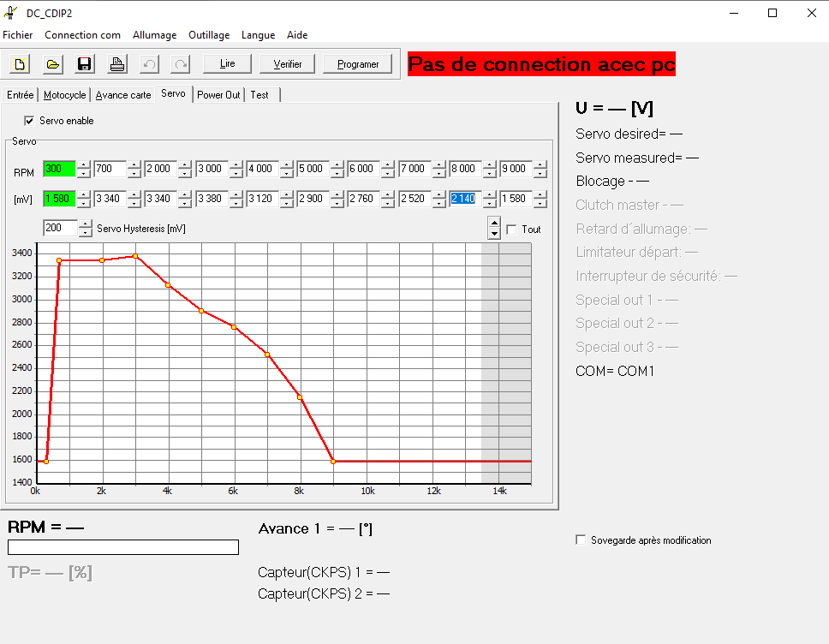Viewport: 829px width, 644px height.
Task: Toggle the Servo enable checkbox
Action: coord(29,121)
